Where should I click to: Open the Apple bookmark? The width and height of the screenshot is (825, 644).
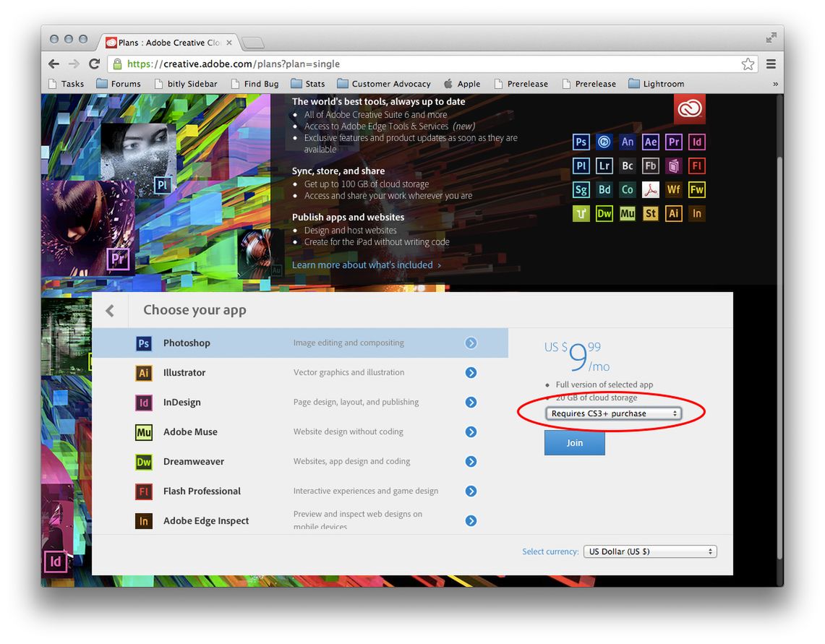click(x=462, y=84)
